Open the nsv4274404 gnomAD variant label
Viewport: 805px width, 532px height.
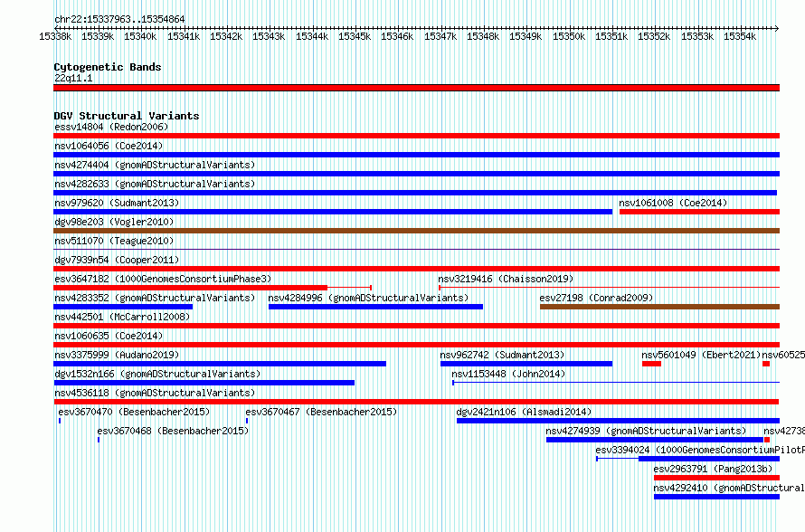155,165
